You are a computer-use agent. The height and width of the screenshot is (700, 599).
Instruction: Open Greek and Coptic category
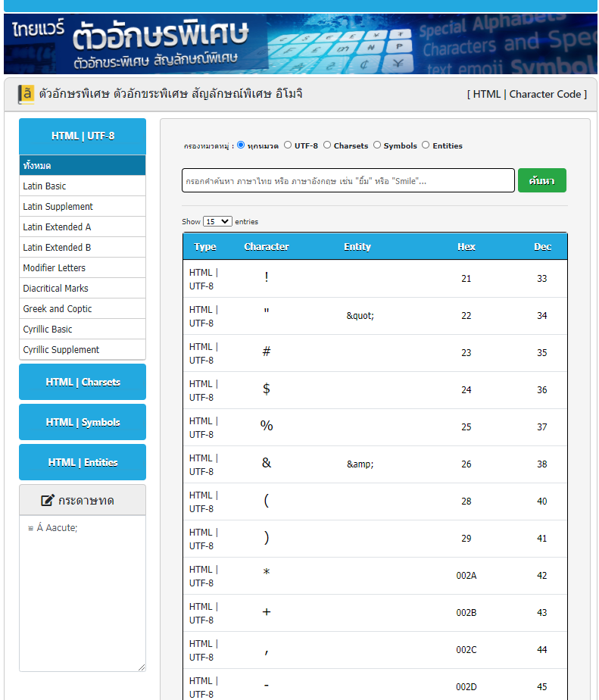click(x=83, y=309)
